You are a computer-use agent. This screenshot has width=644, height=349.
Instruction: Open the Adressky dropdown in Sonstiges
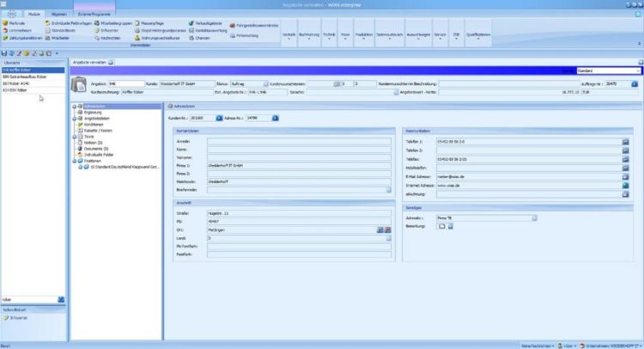(x=534, y=217)
